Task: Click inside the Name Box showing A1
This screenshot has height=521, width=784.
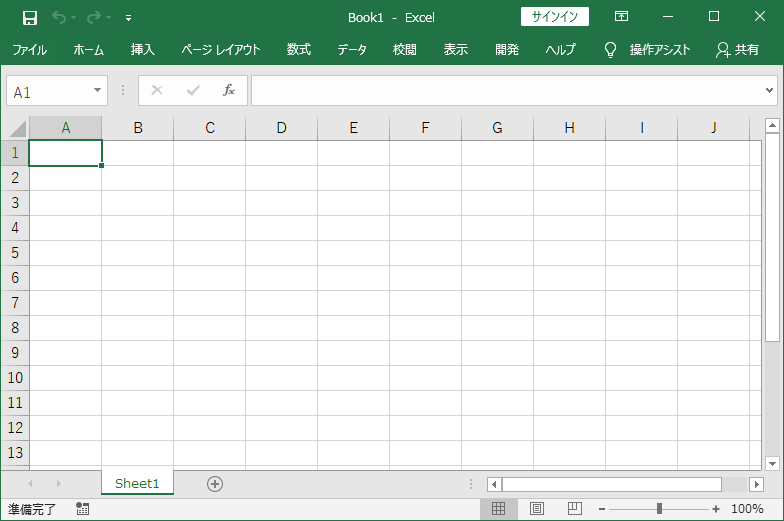Action: tap(48, 91)
